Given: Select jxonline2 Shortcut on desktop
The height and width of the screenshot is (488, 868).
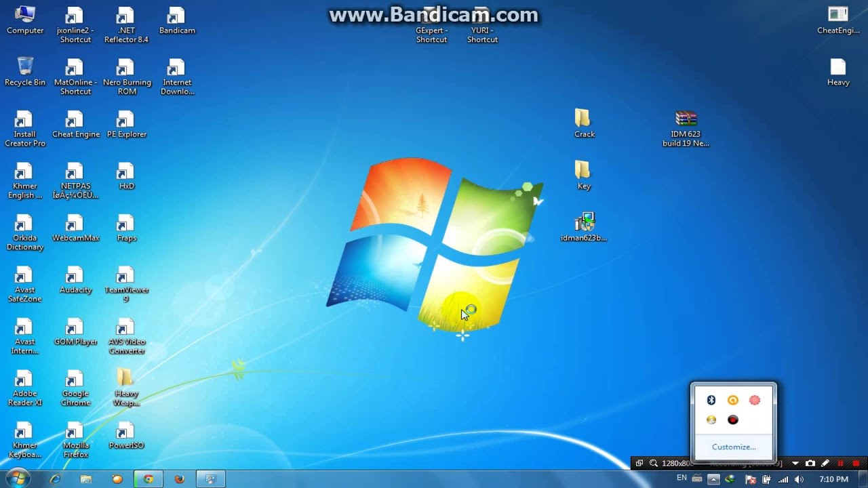Looking at the screenshot, I should [75, 25].
